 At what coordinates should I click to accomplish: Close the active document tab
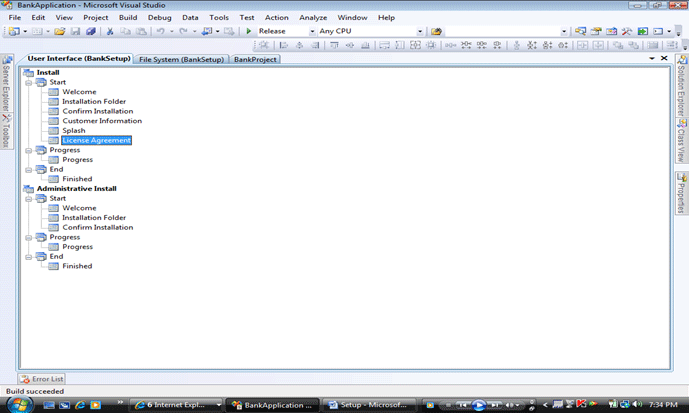tap(664, 58)
